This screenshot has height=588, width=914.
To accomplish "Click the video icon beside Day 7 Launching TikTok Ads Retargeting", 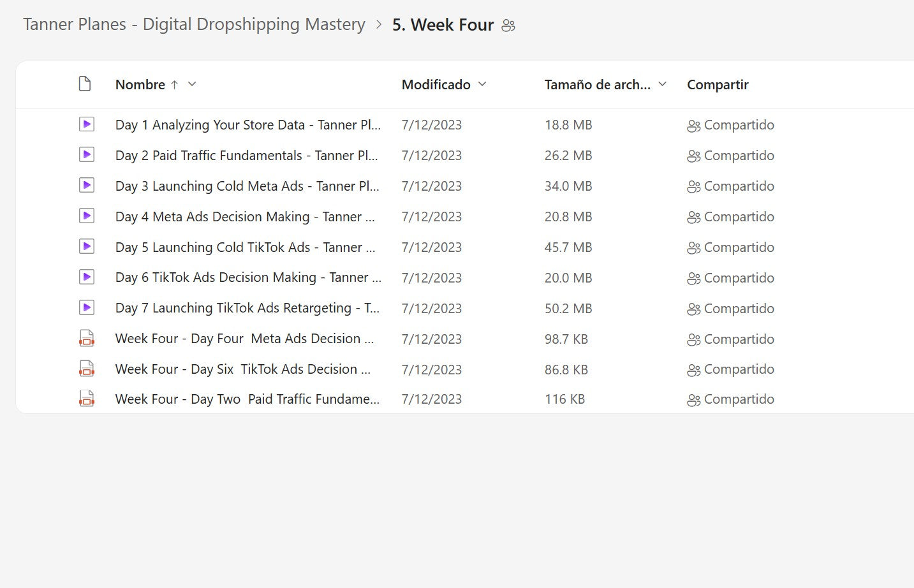I will tap(87, 308).
